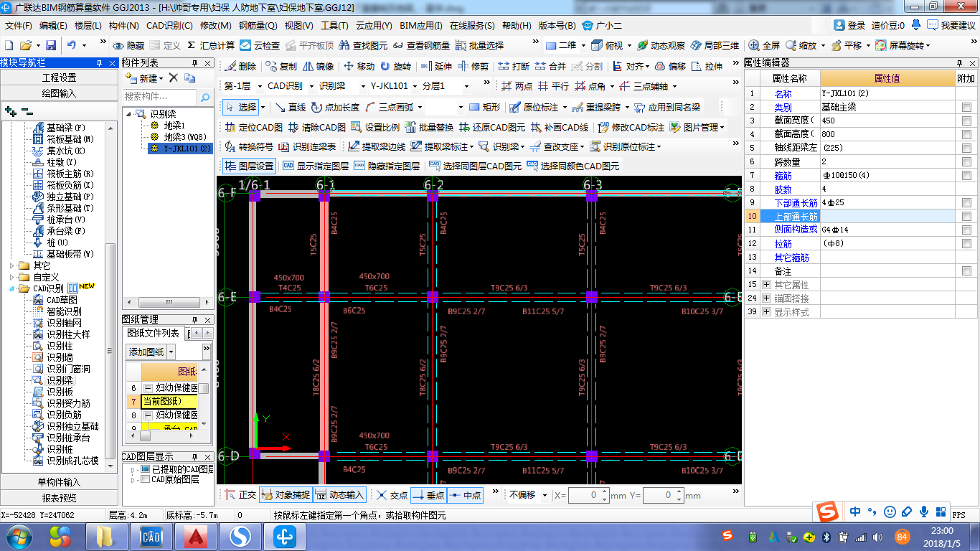This screenshot has height=551, width=980.
Task: Click 工程设置 navigation button
Action: 59,77
